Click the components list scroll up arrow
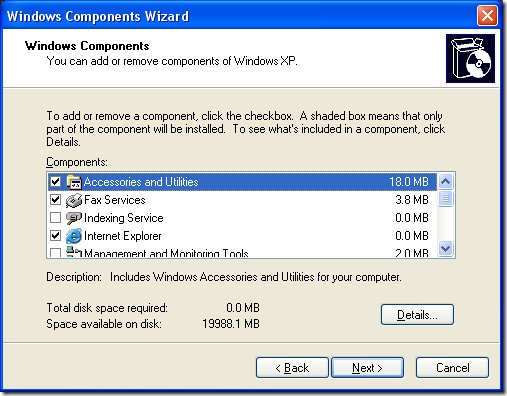 click(x=446, y=182)
